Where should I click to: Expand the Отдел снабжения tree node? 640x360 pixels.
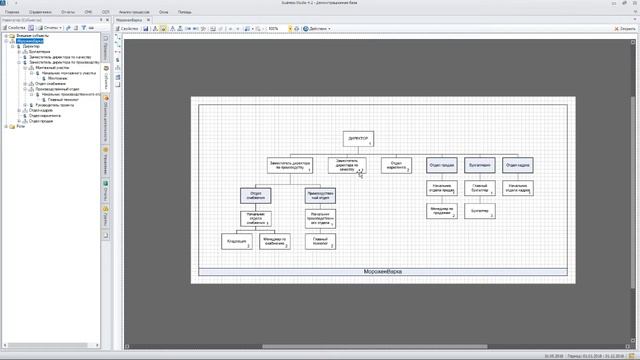tap(25, 84)
